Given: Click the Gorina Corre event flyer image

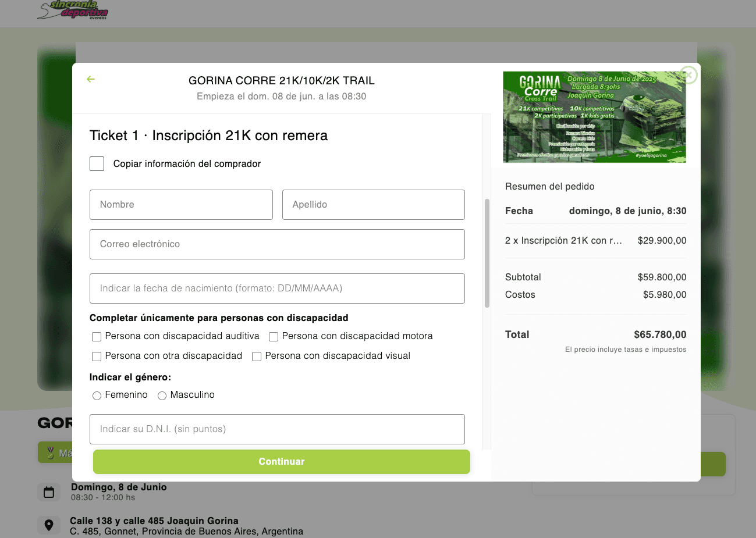Looking at the screenshot, I should click(x=594, y=117).
